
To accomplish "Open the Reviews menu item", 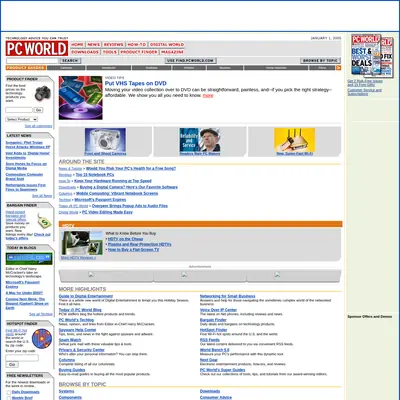I will point(113,45).
